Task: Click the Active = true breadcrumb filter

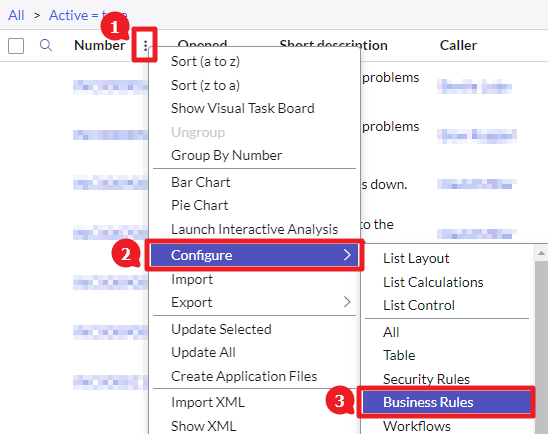Action: pos(88,15)
